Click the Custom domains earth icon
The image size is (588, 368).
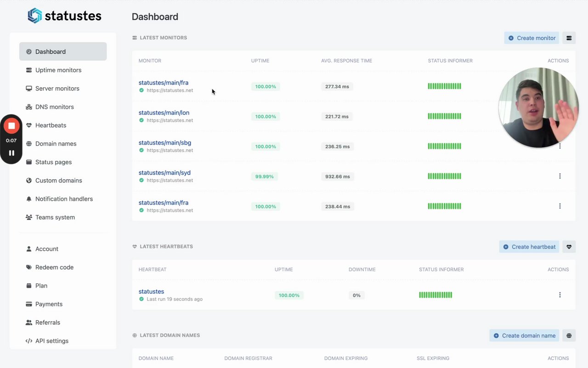(x=29, y=180)
